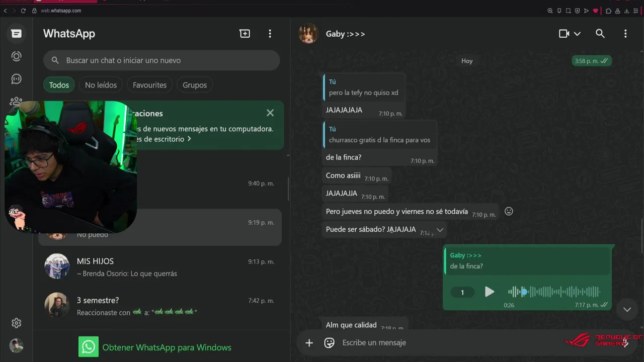Seek within the voice message waveform
The height and width of the screenshot is (362, 644).
click(x=554, y=292)
